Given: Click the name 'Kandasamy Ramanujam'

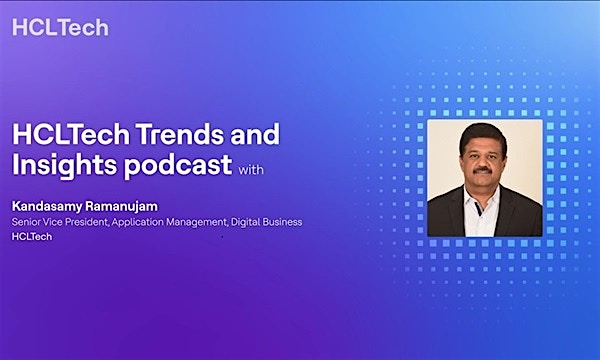Looking at the screenshot, I should click(x=85, y=207).
